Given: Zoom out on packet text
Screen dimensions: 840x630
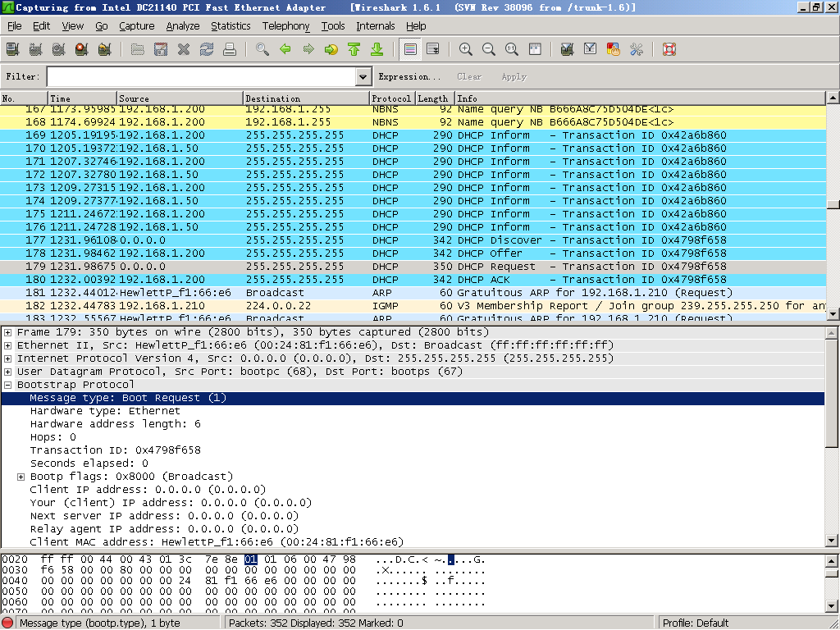Looking at the screenshot, I should coord(489,49).
